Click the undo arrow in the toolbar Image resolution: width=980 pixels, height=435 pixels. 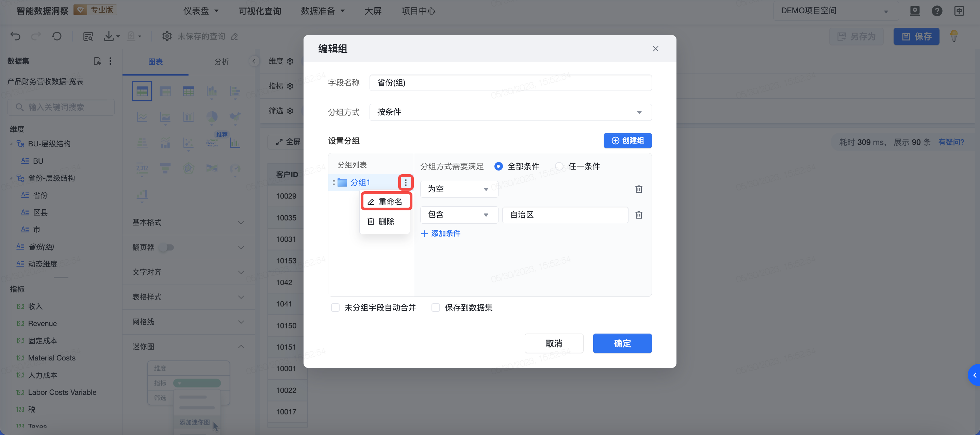point(15,36)
